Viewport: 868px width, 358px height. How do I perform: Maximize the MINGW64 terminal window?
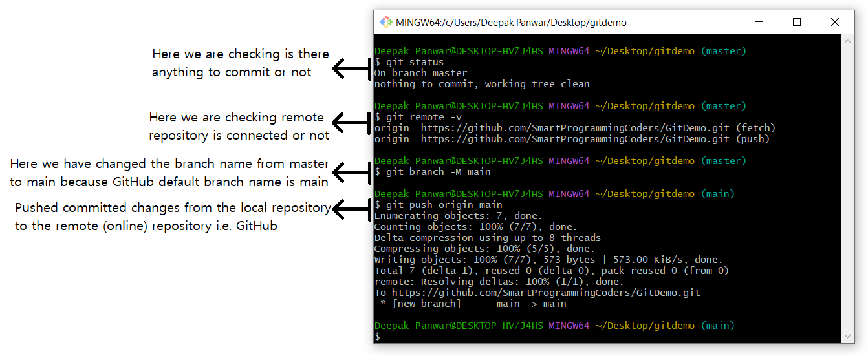[x=797, y=22]
